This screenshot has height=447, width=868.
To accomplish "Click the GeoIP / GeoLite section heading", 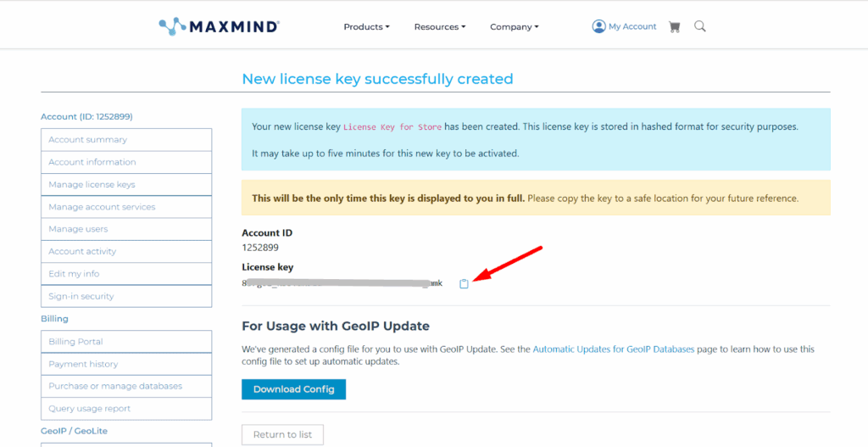I will 75,431.
